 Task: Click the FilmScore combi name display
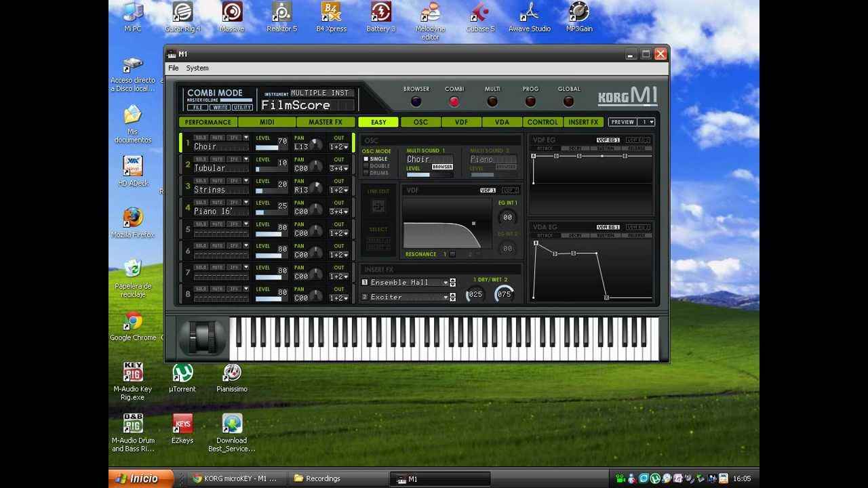coord(307,105)
